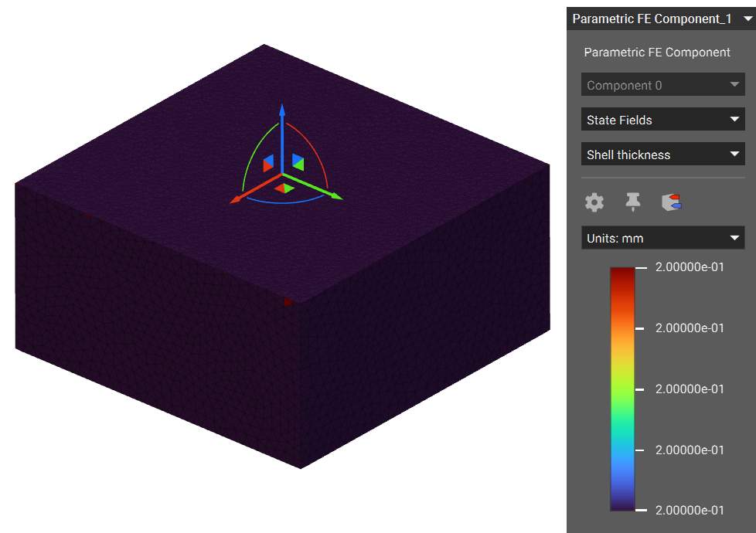Click the disabled Component 0 dropdown
Screen dimensions: 756x533
point(662,85)
